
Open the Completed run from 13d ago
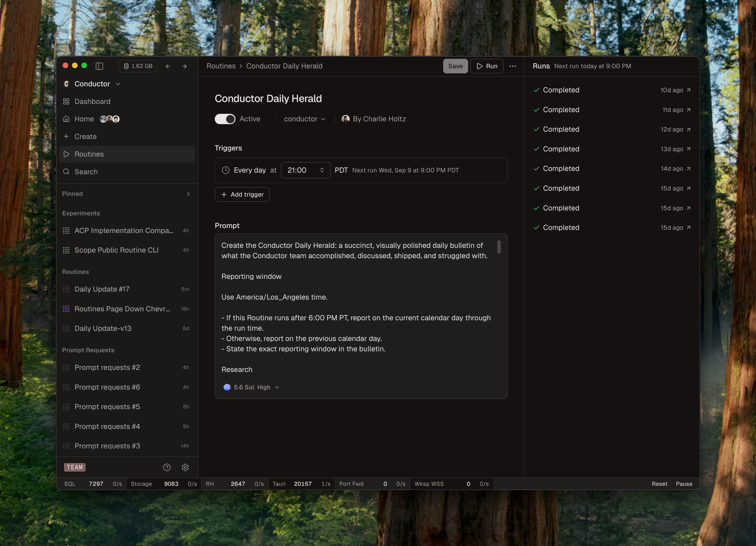(x=612, y=149)
